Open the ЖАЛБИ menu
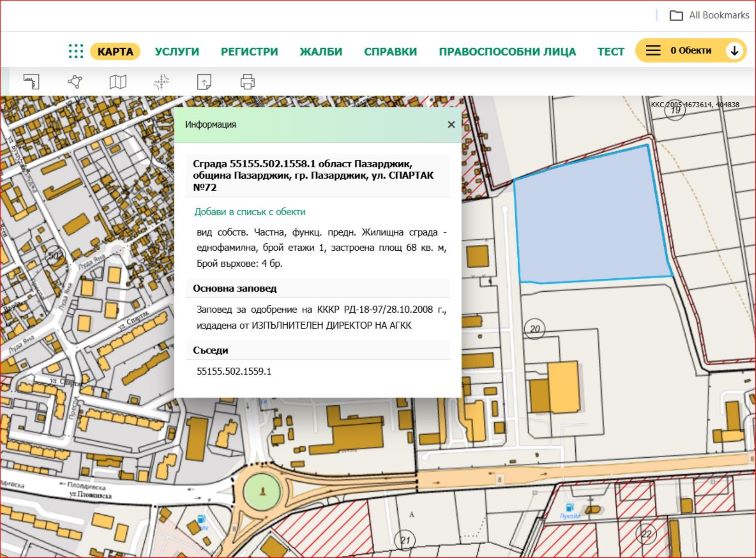Image resolution: width=756 pixels, height=558 pixels. click(x=321, y=51)
